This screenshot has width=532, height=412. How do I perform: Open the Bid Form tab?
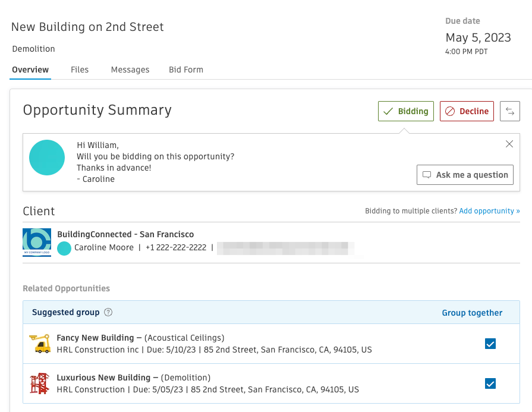[185, 70]
